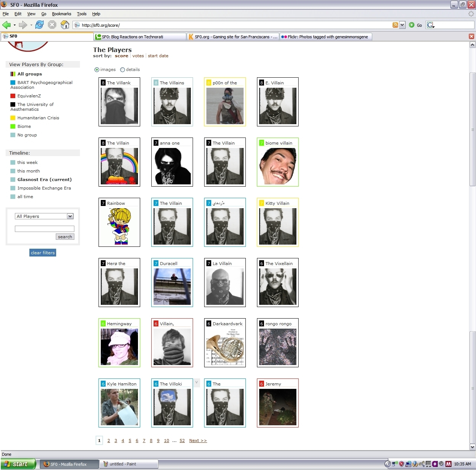This screenshot has height=471, width=476.
Task: Click the Stop loading icon
Action: [52, 25]
